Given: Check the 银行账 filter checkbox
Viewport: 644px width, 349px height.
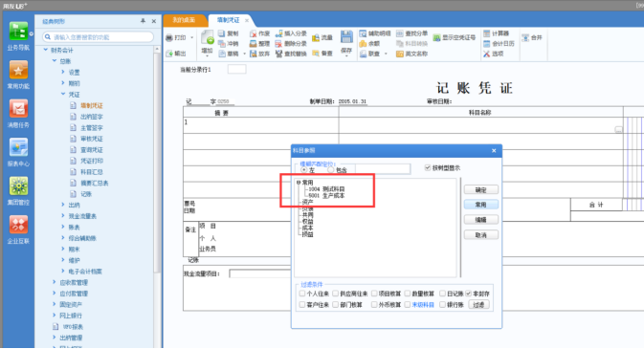Looking at the screenshot, I should coord(442,304).
